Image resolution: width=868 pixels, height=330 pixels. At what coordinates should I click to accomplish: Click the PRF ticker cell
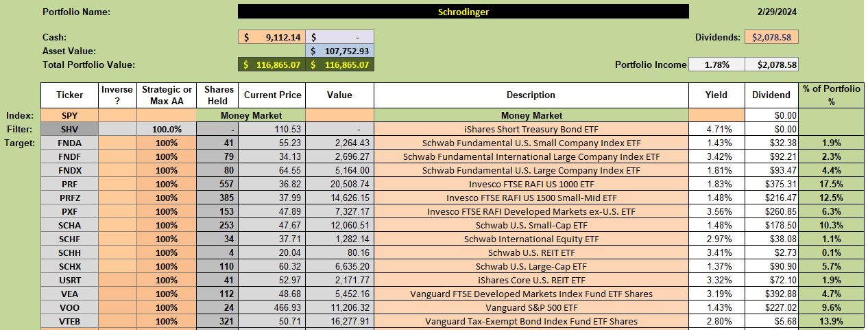click(x=69, y=184)
